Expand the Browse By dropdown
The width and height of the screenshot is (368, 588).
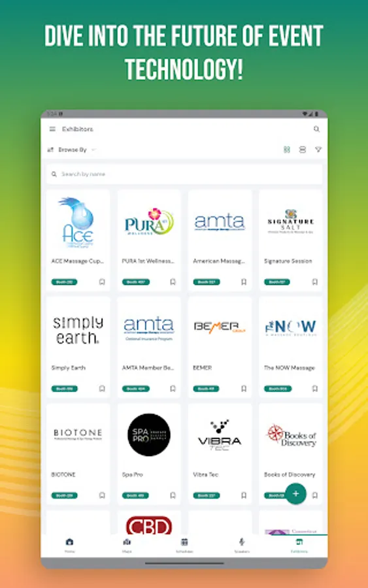pos(73,150)
